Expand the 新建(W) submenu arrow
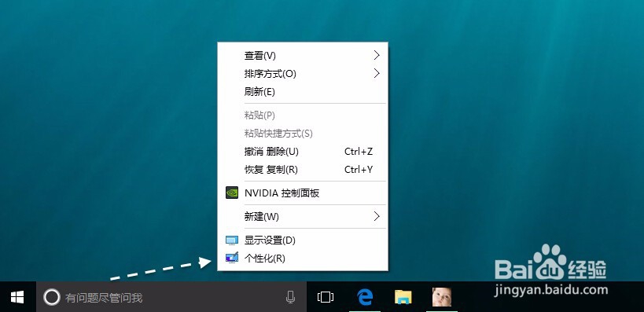The image size is (644, 312). [377, 216]
